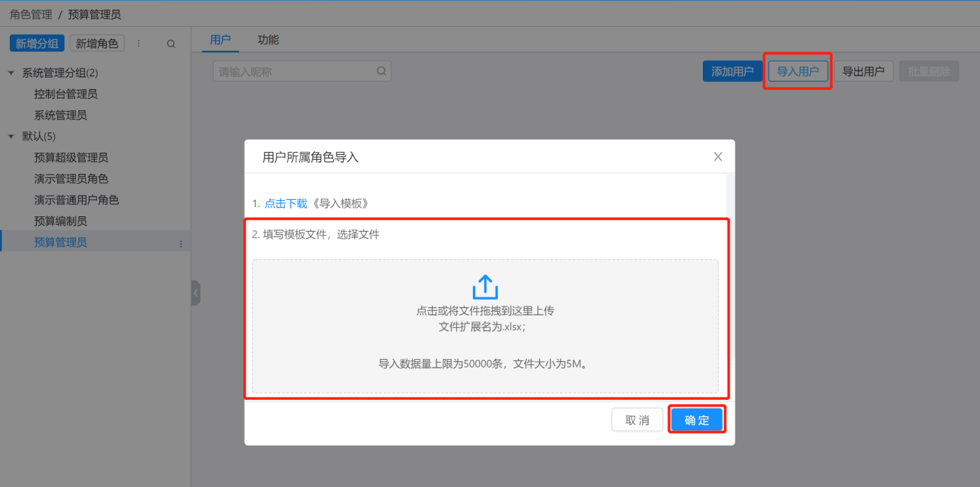Open the more options menu beside 新增角色
The width and height of the screenshot is (980, 487).
(139, 44)
